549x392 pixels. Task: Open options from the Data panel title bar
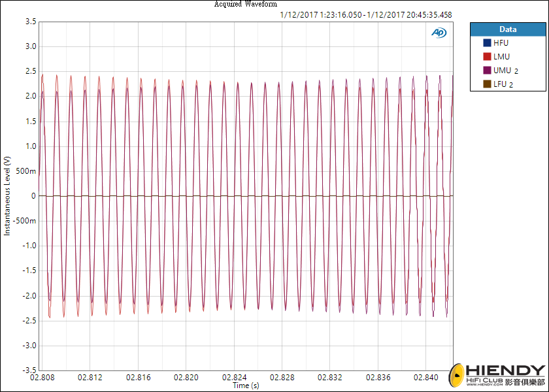[x=508, y=29]
